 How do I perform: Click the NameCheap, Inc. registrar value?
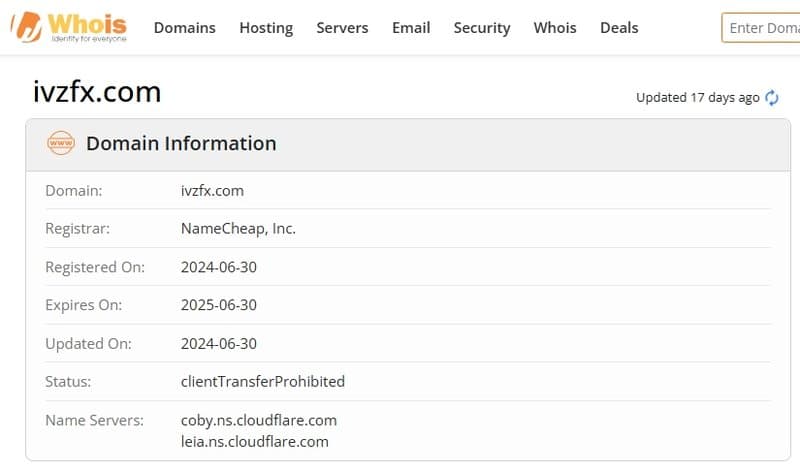pyautogui.click(x=238, y=228)
